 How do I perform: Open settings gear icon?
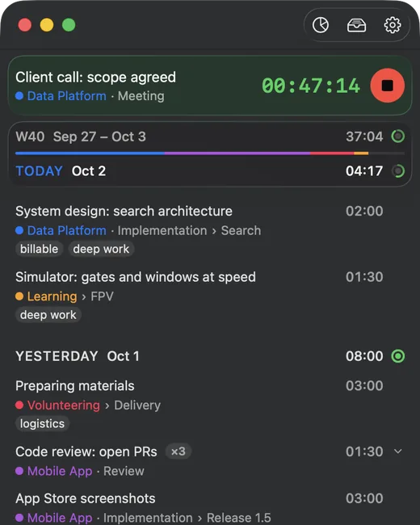[x=393, y=25]
